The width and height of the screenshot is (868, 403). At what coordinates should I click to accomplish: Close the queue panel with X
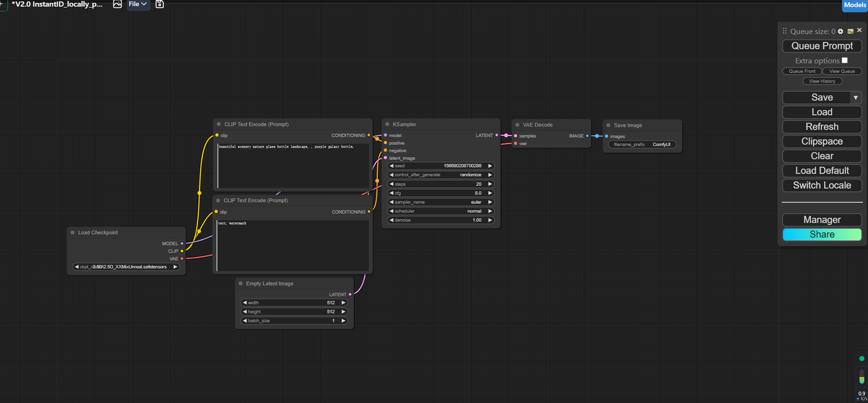pos(860,30)
